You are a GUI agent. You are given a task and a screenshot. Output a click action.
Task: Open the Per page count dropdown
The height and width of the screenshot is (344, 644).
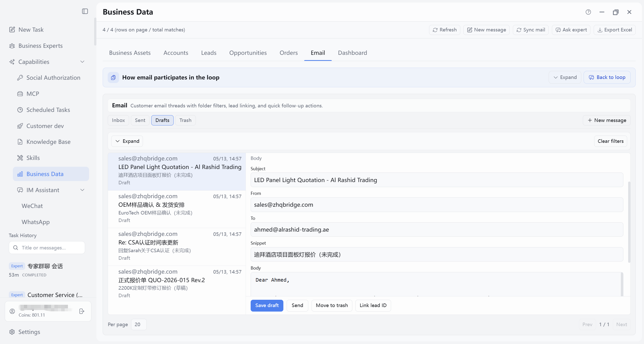point(139,325)
